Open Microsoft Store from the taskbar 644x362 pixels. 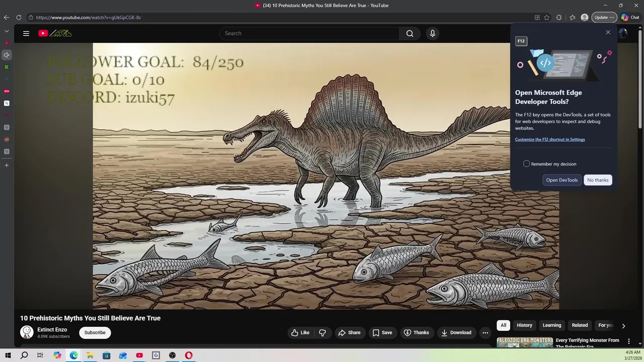(107, 355)
